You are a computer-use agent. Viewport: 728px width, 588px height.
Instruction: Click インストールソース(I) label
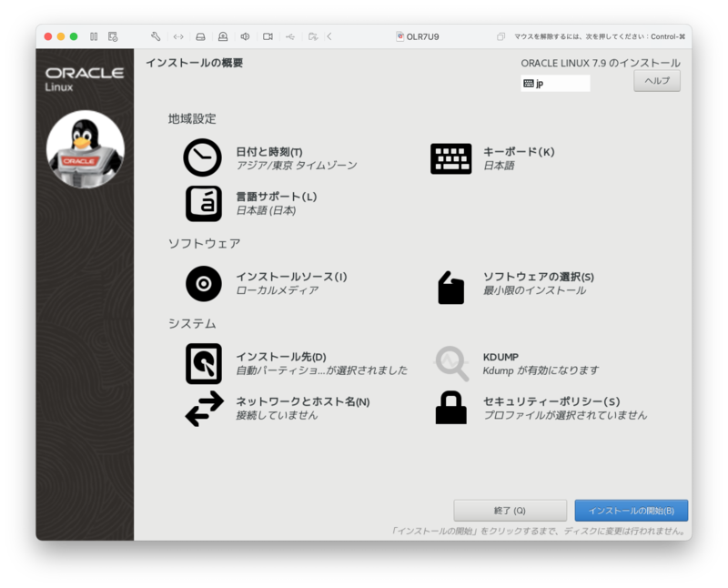click(x=291, y=277)
